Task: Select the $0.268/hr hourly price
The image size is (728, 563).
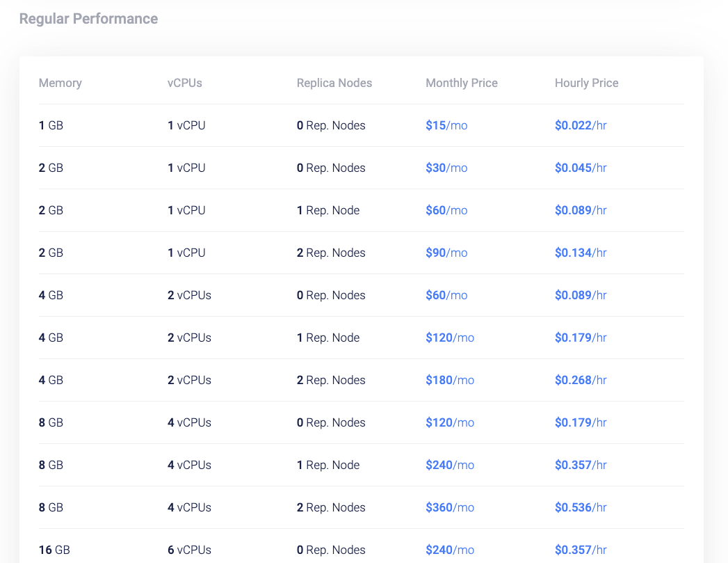Action: pyautogui.click(x=581, y=380)
